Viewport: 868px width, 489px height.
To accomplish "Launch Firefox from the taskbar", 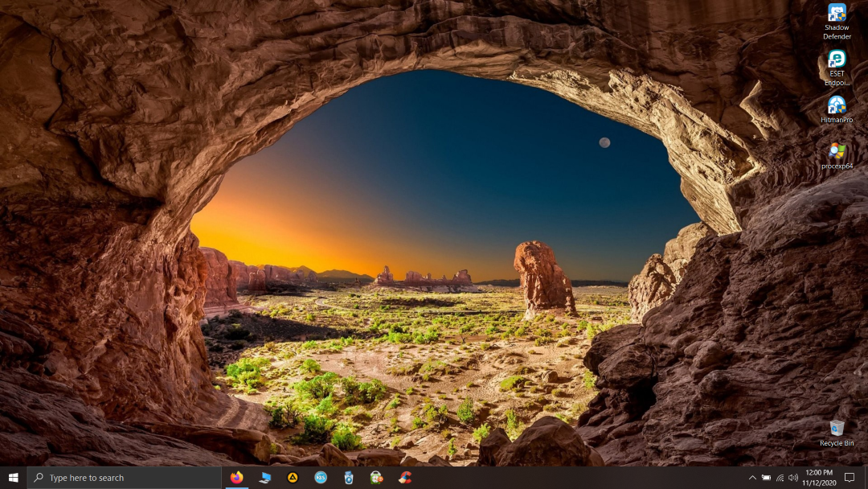I will coord(236,478).
